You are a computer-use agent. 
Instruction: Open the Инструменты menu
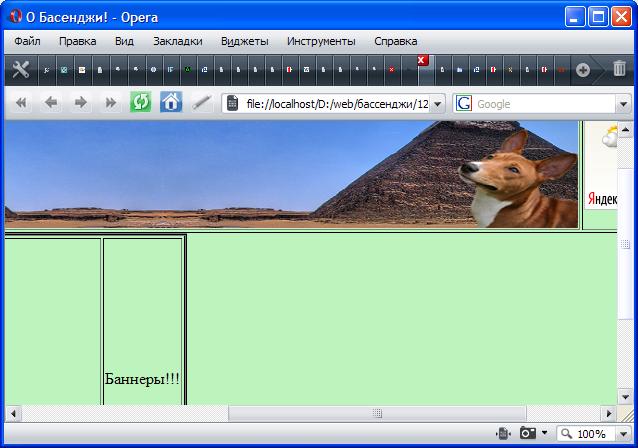[321, 41]
